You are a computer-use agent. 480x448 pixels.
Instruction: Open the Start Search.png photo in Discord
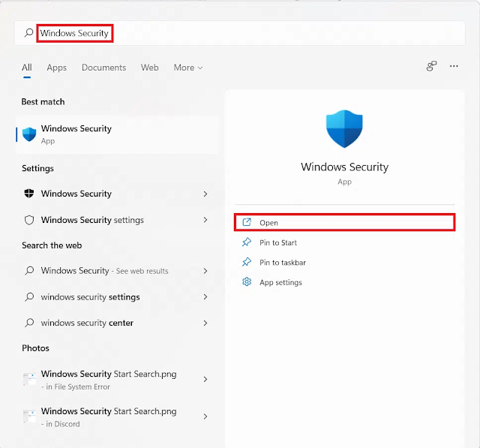click(x=117, y=417)
